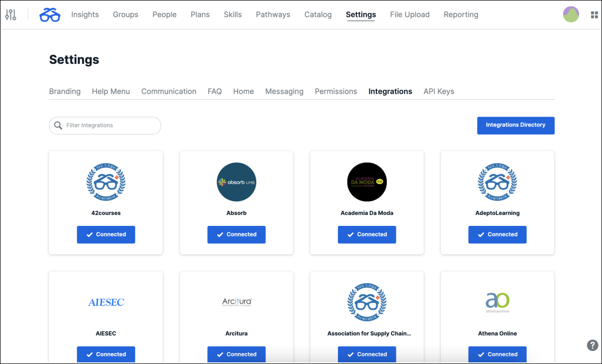Open the API Keys tab
Screen dimensions: 602x364
pos(438,91)
